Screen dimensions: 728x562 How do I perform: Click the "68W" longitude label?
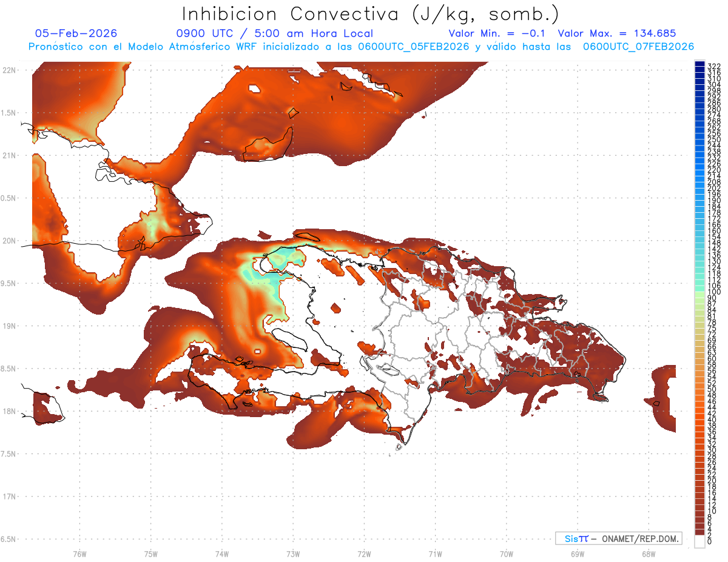coord(649,554)
